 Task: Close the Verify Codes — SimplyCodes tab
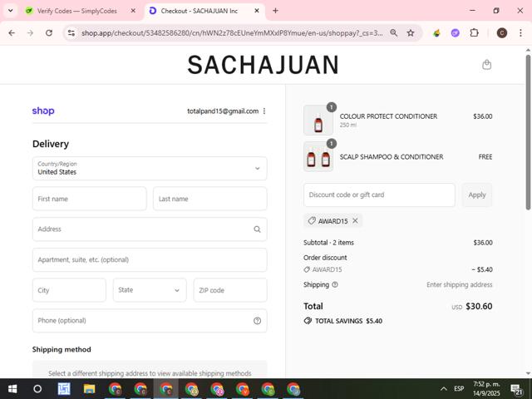[133, 11]
